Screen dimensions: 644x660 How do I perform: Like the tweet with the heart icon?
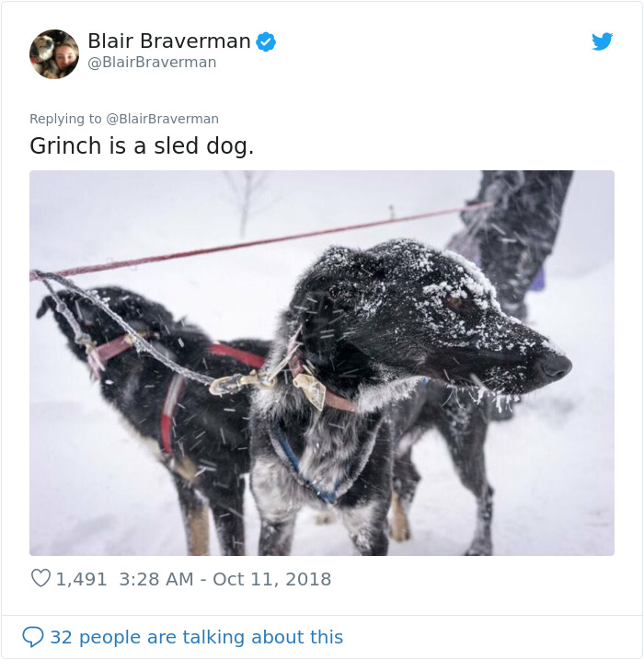coord(40,579)
